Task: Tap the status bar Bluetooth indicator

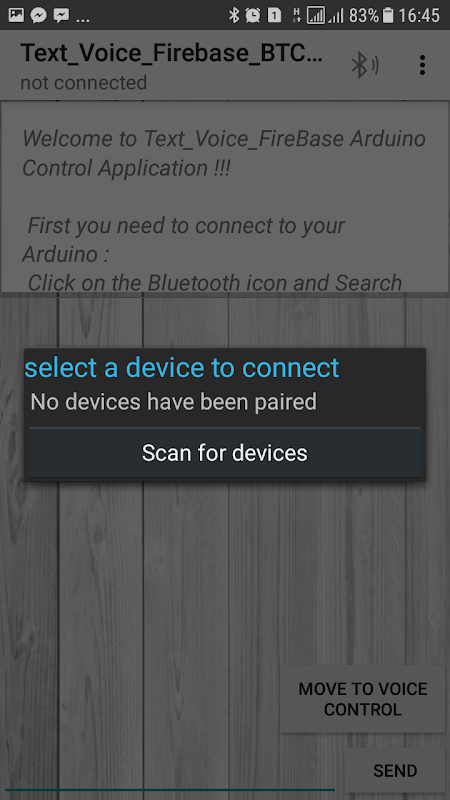Action: pyautogui.click(x=234, y=15)
